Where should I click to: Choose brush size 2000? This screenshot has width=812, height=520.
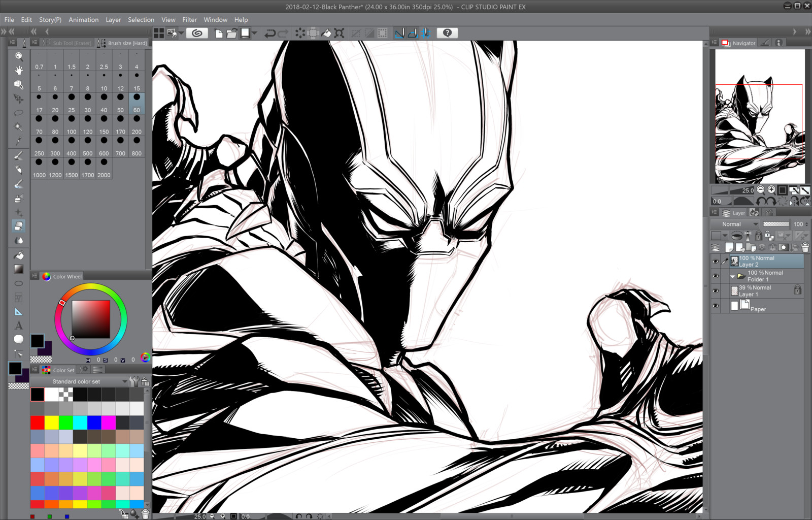104,168
